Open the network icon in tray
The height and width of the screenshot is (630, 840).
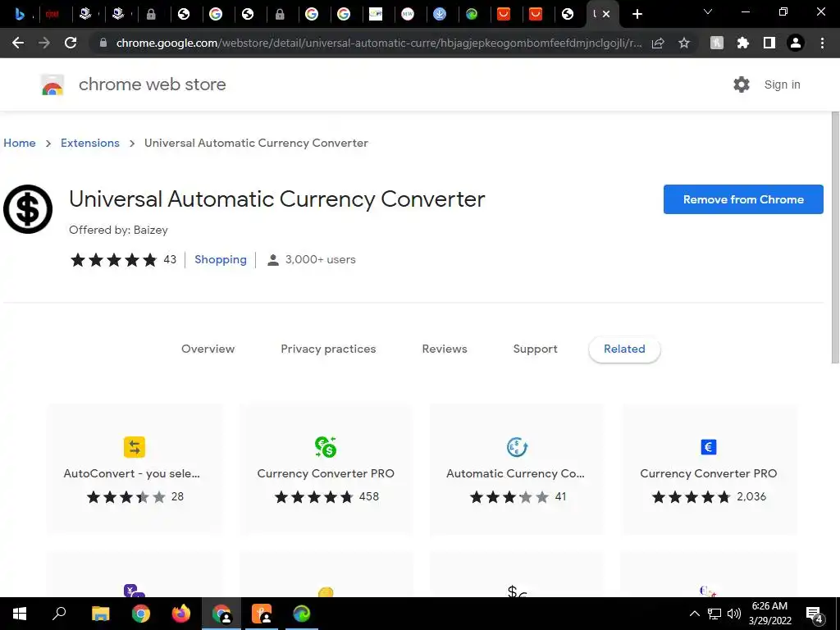(x=714, y=614)
